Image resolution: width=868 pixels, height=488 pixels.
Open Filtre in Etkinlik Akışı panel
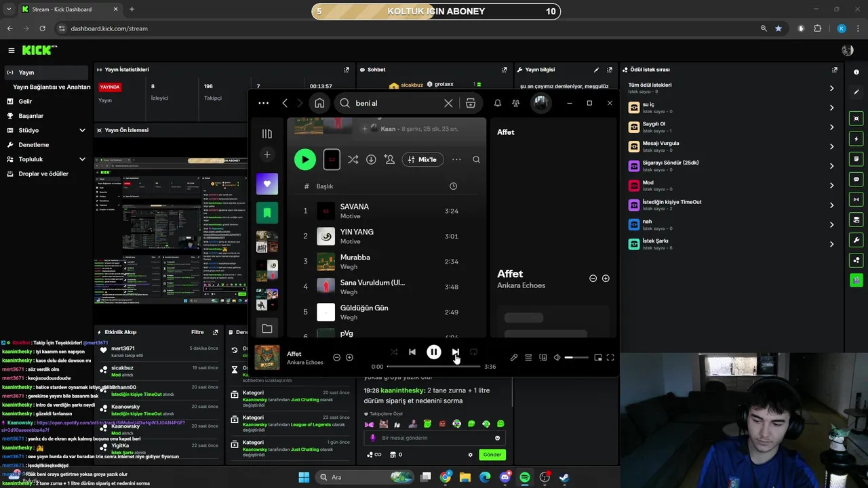pyautogui.click(x=197, y=332)
